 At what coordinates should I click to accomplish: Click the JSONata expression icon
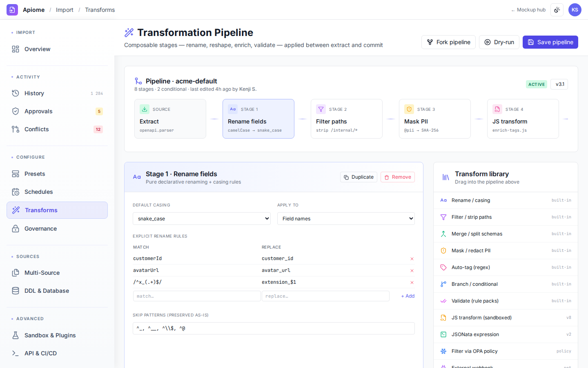coord(443,334)
